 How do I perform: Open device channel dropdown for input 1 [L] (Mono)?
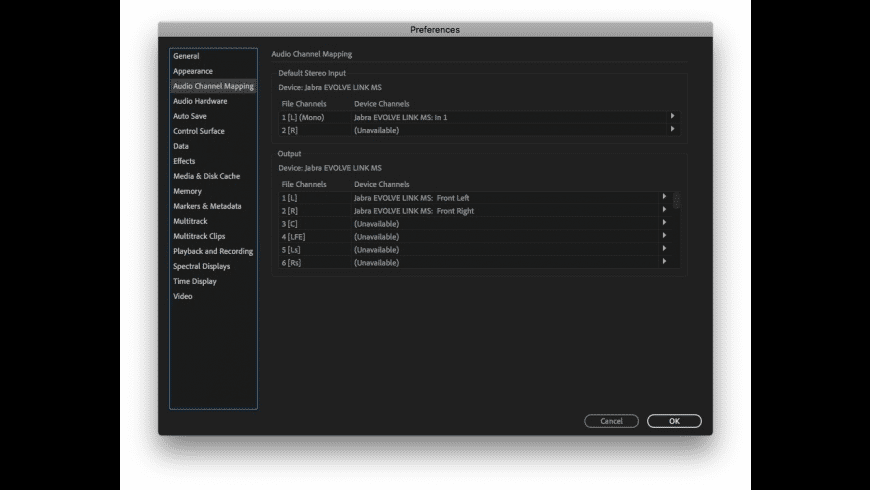672,117
